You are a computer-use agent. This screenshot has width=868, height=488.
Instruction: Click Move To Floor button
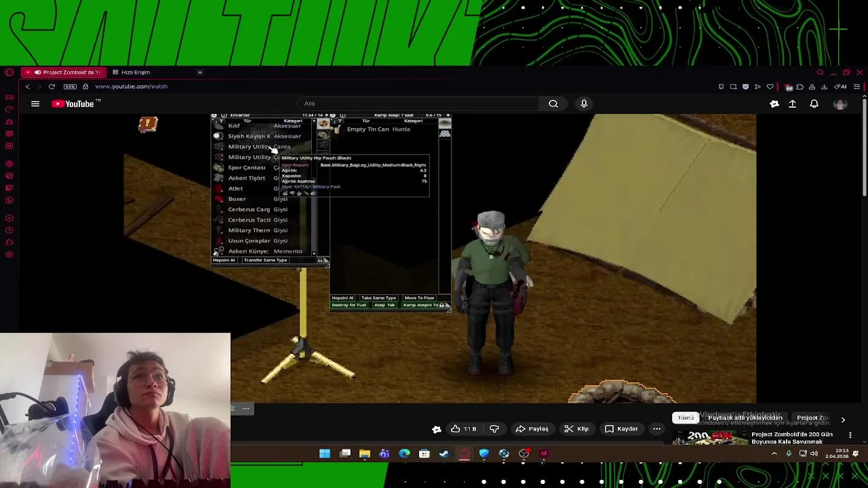point(419,298)
